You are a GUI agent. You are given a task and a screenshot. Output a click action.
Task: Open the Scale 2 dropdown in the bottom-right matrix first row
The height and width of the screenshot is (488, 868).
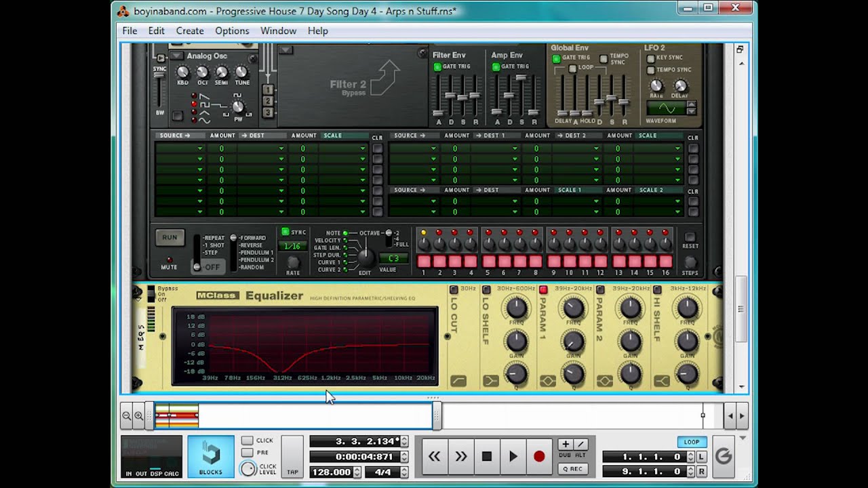658,201
